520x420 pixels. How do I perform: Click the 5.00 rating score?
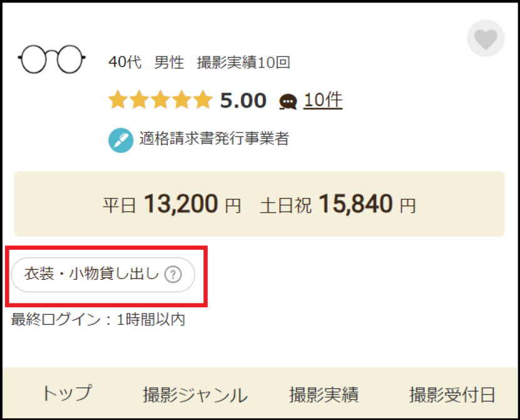click(x=243, y=100)
